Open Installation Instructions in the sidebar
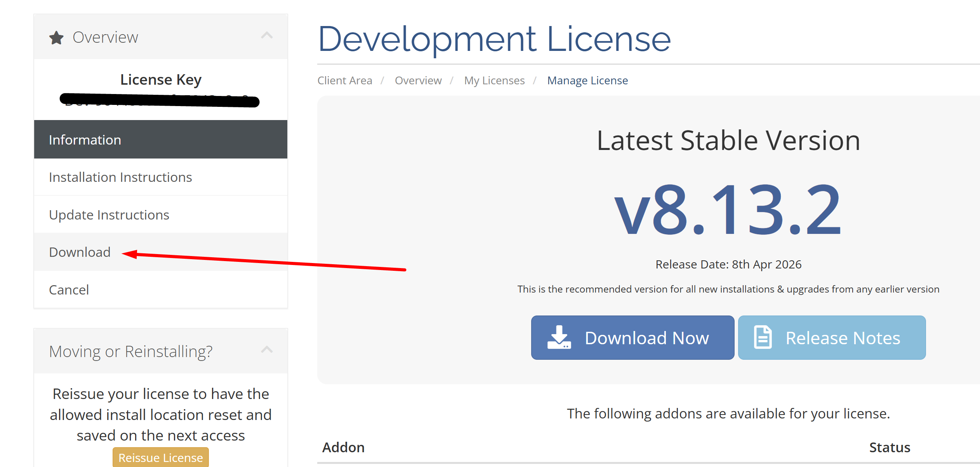 (x=120, y=177)
